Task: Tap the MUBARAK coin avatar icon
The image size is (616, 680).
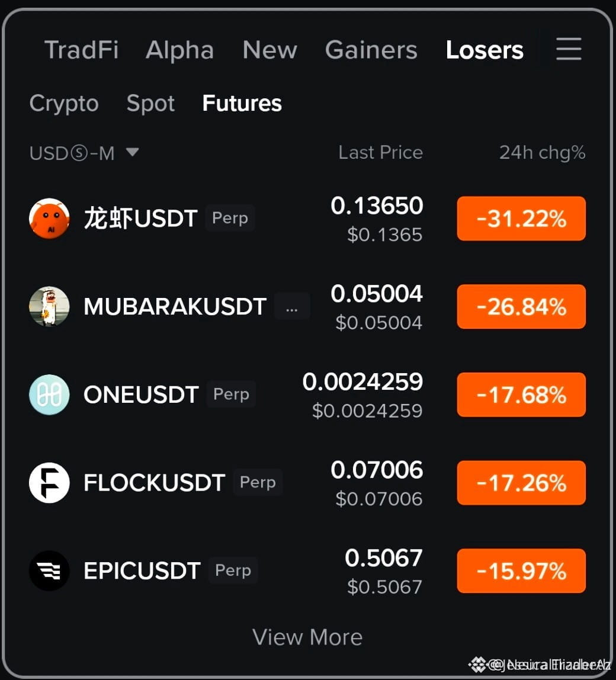Action: click(49, 307)
